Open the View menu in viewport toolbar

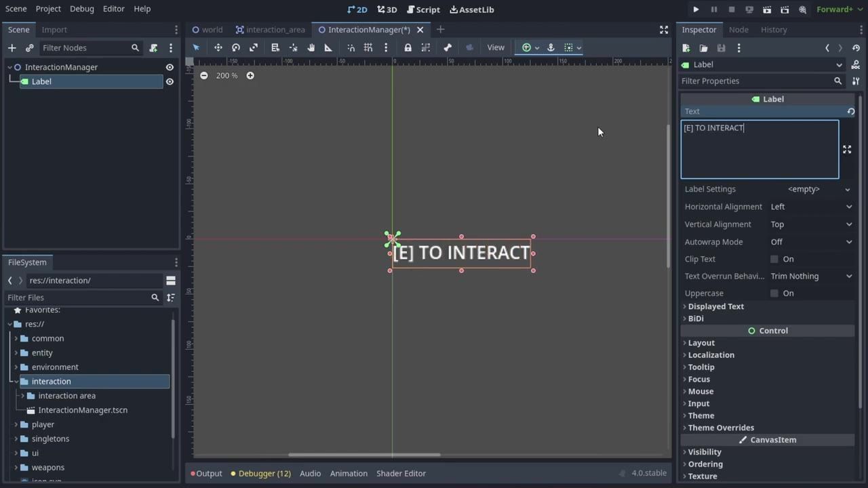coord(496,47)
